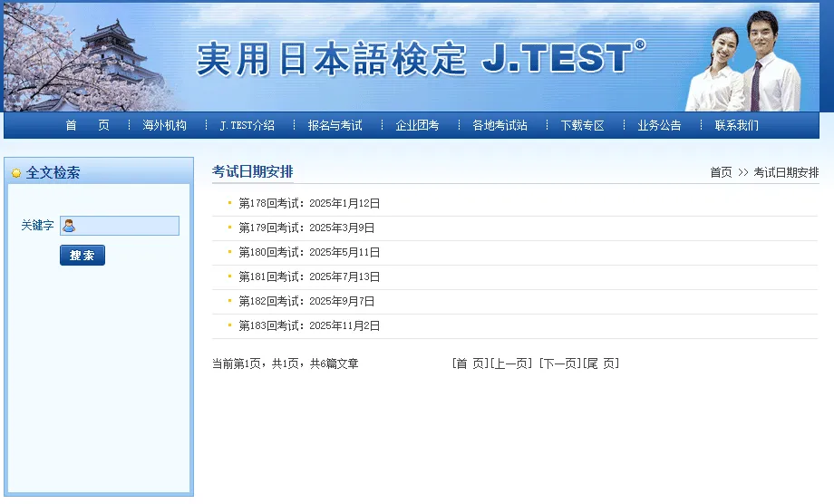Viewport: 834px width, 504px height.
Task: Open the 联系我们 menu item
Action: click(x=737, y=125)
